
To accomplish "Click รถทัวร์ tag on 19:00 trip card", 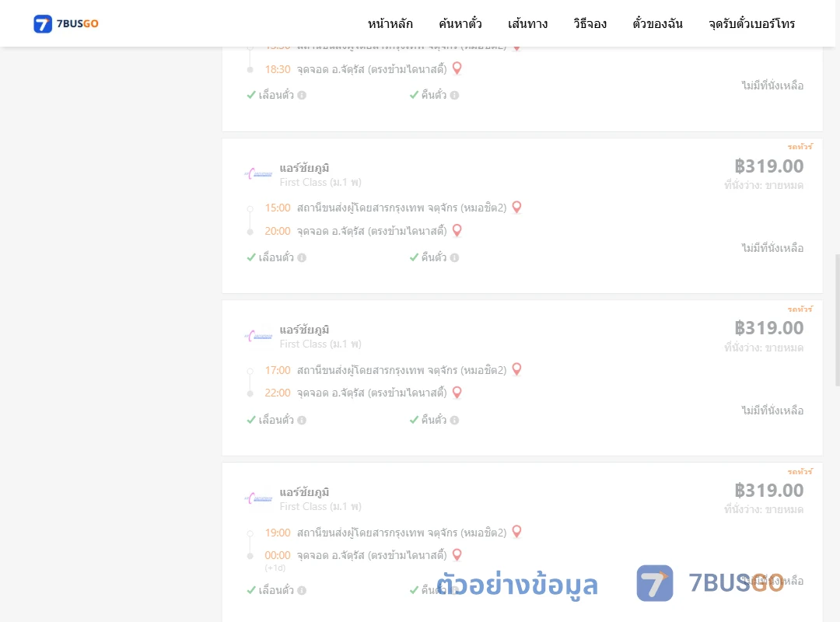I will (800, 471).
